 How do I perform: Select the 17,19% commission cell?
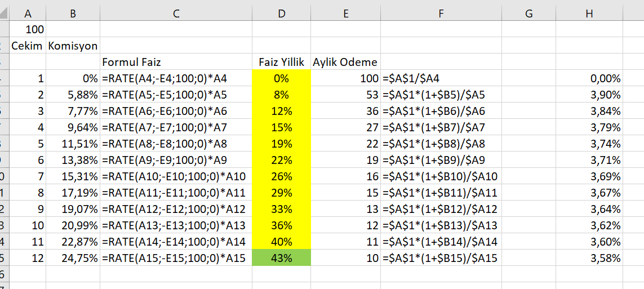(x=73, y=193)
